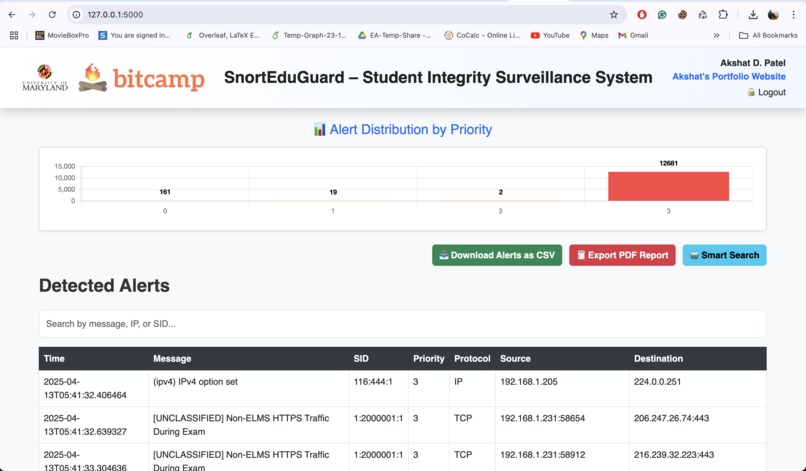Screen dimensions: 806x471
Task: Click the site info icon in address bar
Action: [x=77, y=14]
